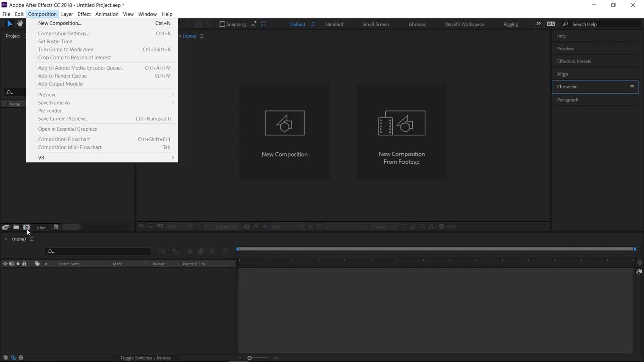Image resolution: width=644 pixels, height=362 pixels.
Task: Open the Animation menu
Action: [107, 14]
